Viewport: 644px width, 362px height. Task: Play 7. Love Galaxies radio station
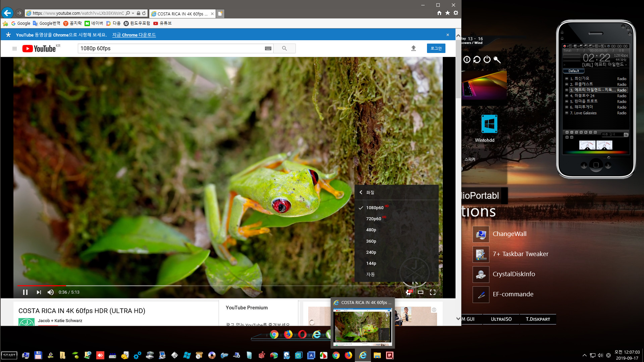click(x=596, y=113)
